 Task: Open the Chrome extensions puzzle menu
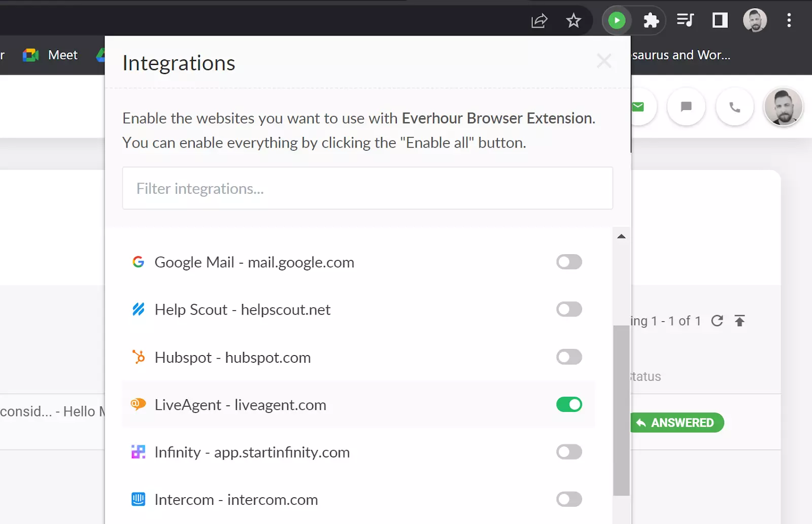(x=651, y=20)
